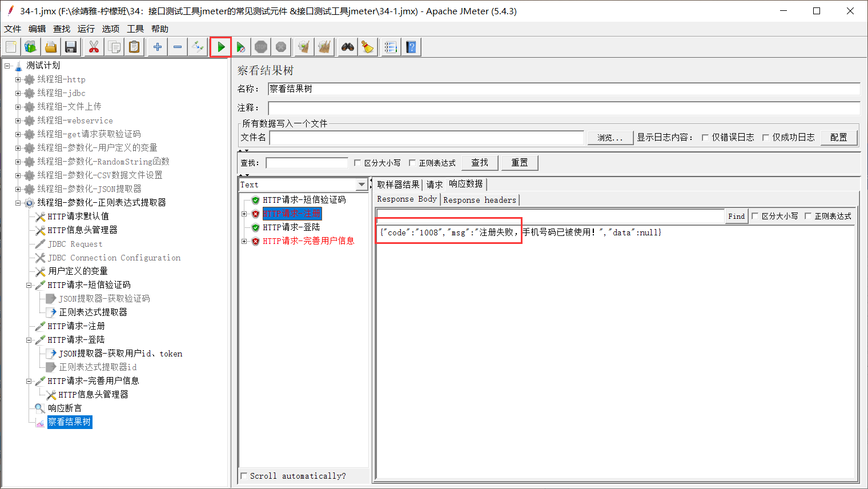Image resolution: width=868 pixels, height=489 pixels.
Task: Select HTTP请求默认值 tree item
Action: pyautogui.click(x=78, y=217)
